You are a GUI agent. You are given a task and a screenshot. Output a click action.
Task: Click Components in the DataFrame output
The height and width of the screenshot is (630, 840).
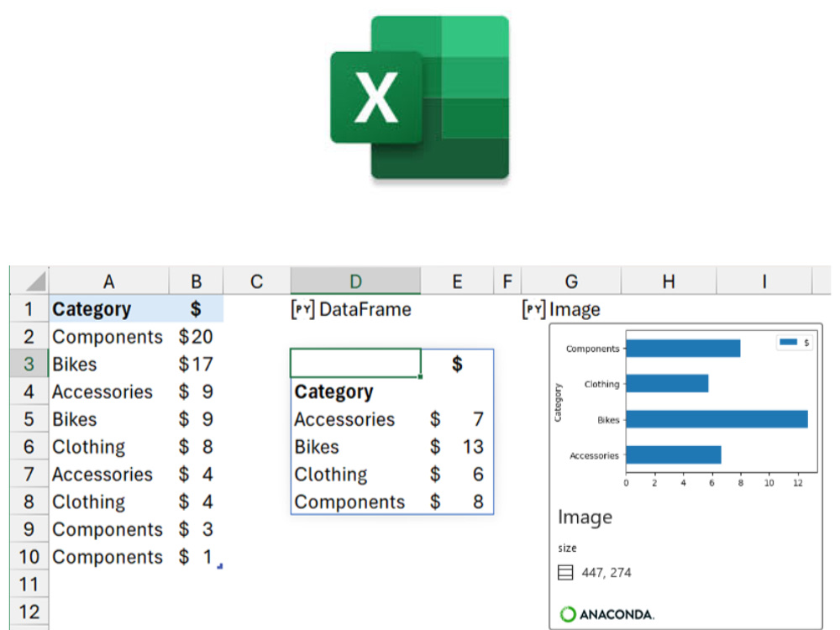[x=355, y=502]
